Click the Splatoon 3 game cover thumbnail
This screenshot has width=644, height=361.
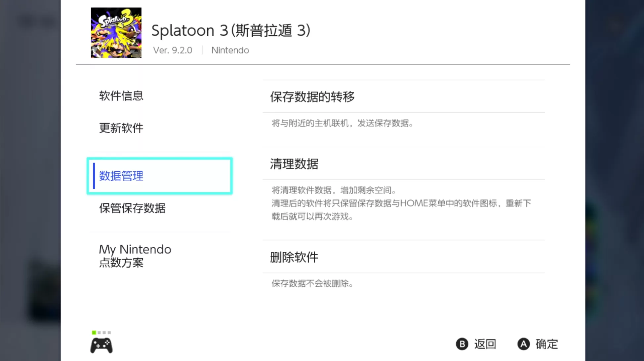click(x=116, y=33)
